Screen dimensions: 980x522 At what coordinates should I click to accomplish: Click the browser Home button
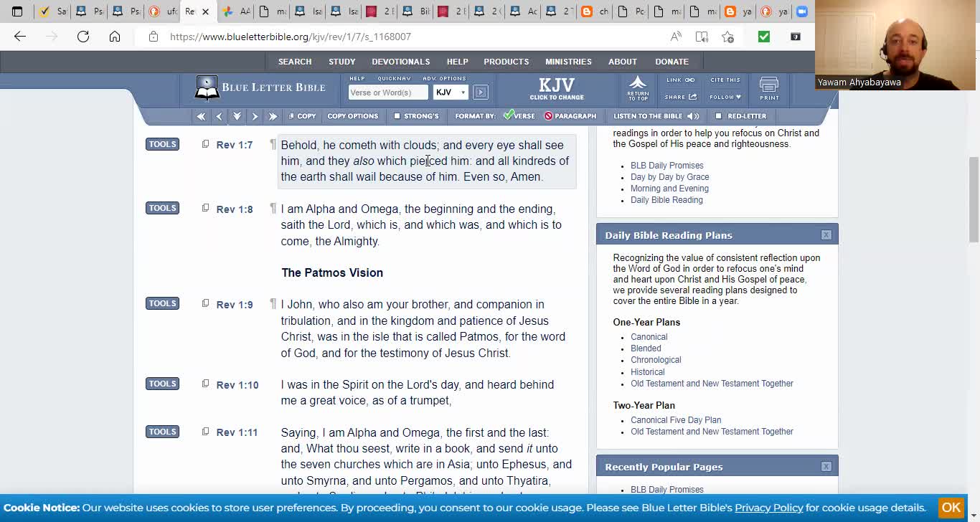coord(115,37)
